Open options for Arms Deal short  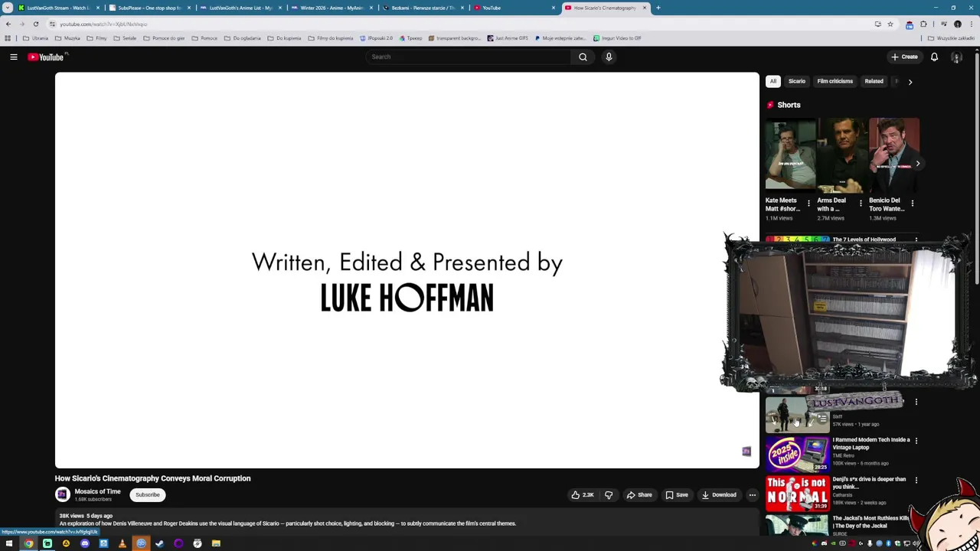point(861,204)
